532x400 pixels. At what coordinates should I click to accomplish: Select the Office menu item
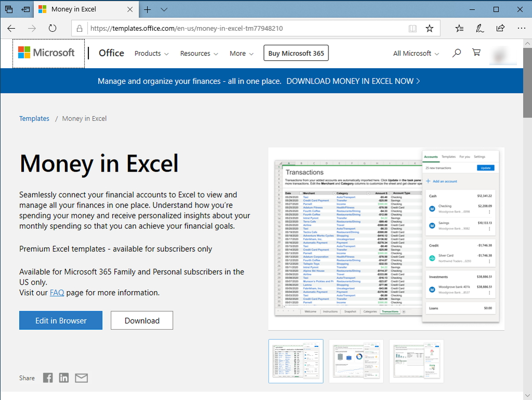click(111, 53)
